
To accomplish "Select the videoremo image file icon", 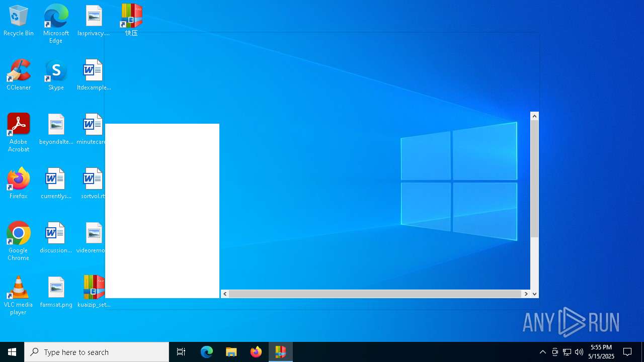I will coord(92,237).
